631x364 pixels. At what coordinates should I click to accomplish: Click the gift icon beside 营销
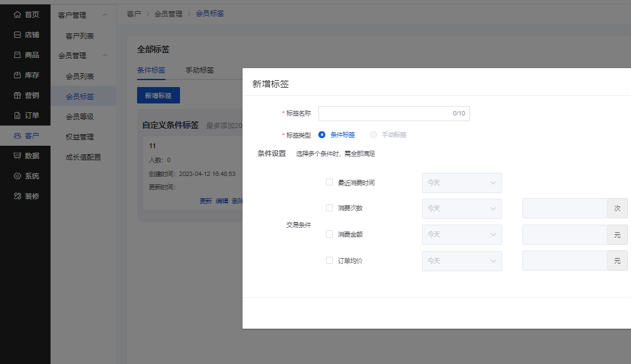(17, 95)
